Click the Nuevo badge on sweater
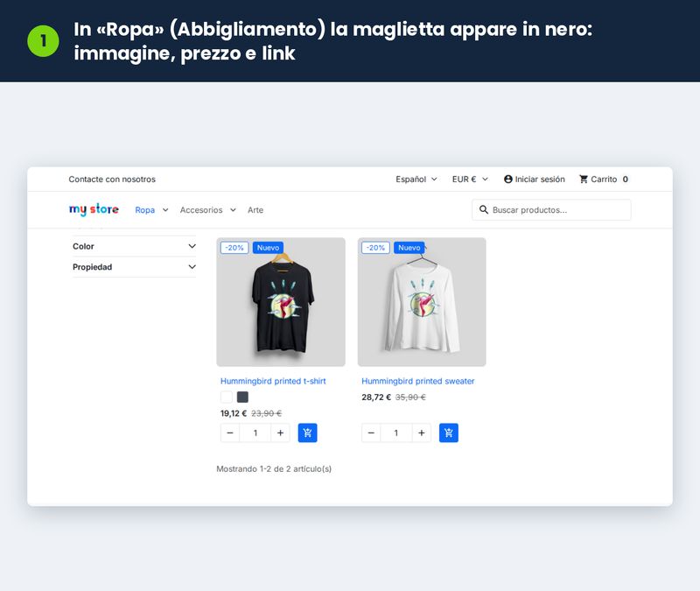700x591 pixels. tap(409, 248)
